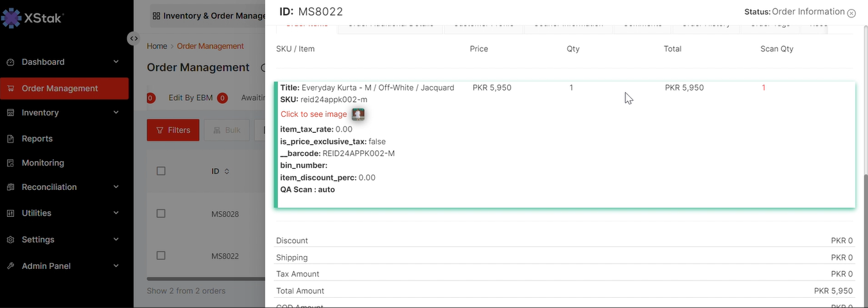Click the Dashboard sidebar icon
Screen dimensions: 868x308
pos(10,62)
